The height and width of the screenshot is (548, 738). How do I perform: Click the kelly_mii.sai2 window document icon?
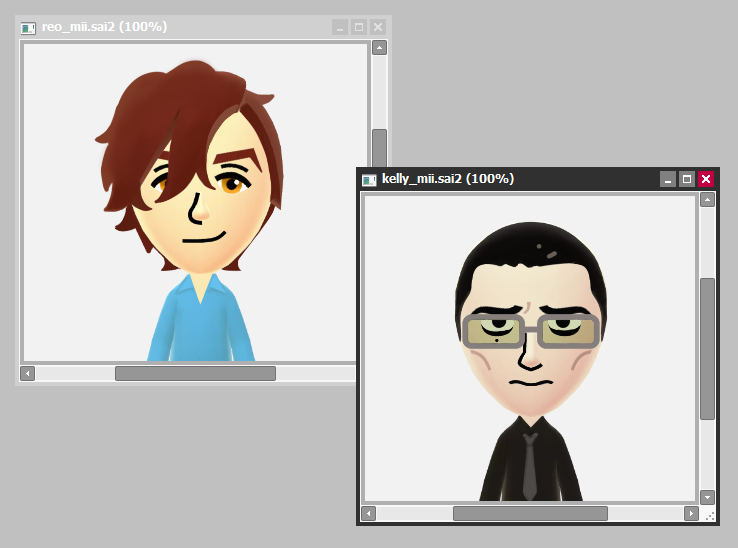[x=369, y=179]
